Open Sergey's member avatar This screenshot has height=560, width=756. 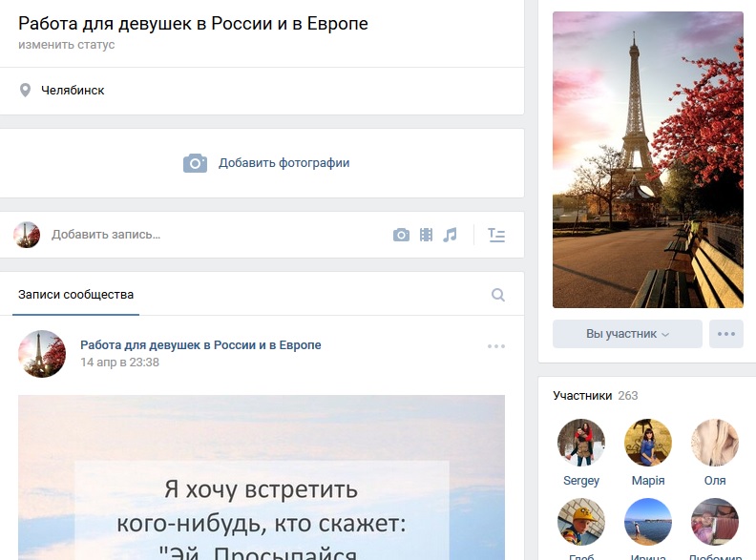click(x=581, y=443)
